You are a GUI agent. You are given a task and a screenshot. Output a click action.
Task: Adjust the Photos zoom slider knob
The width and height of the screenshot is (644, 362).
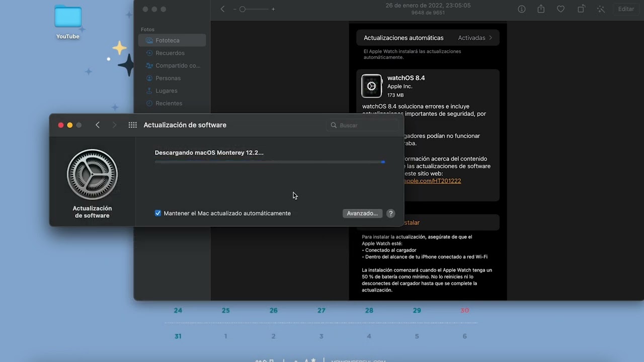243,9
